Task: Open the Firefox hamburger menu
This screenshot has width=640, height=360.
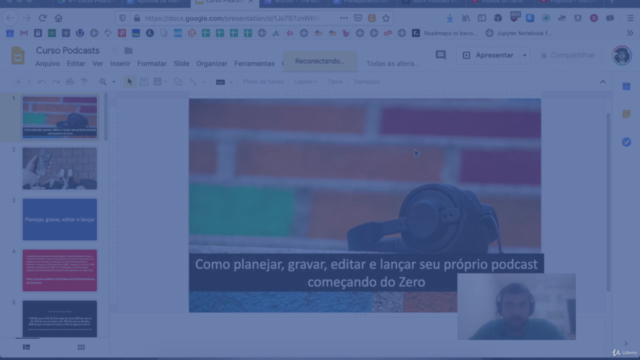Action: point(631,18)
